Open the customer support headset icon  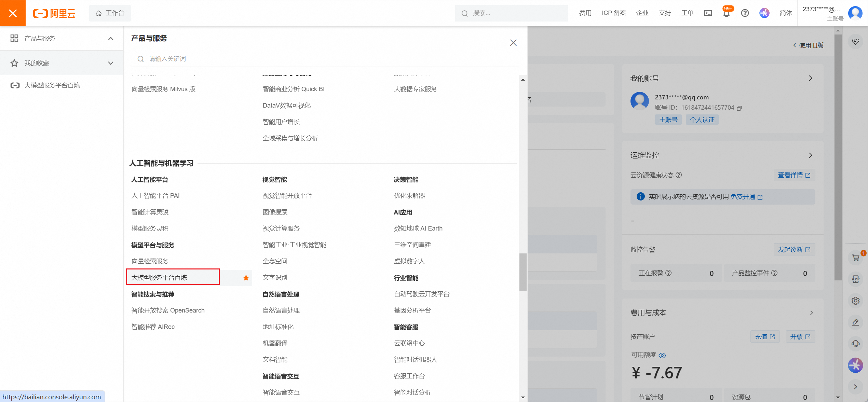pyautogui.click(x=856, y=344)
